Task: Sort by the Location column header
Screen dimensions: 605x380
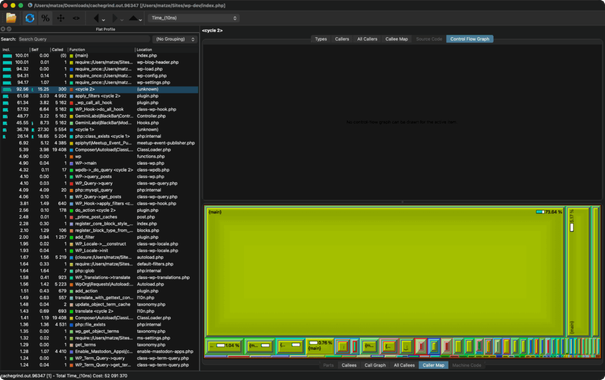Action: pos(166,49)
